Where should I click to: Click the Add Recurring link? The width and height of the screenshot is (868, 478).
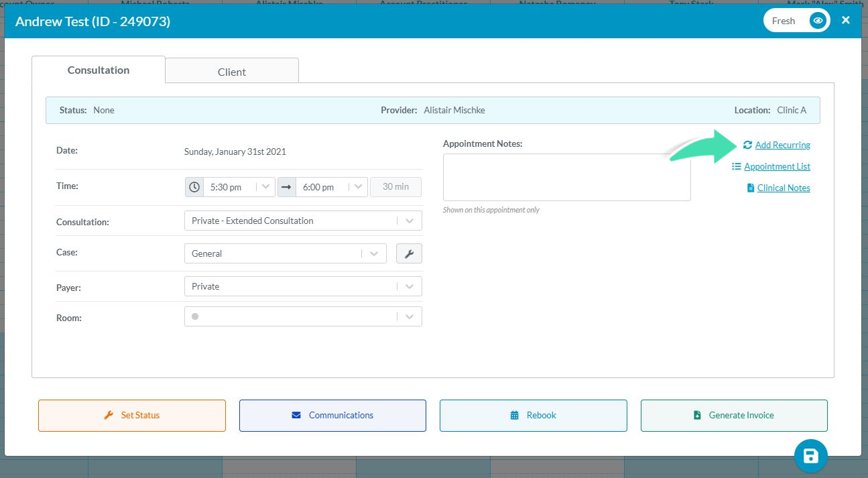(x=782, y=145)
